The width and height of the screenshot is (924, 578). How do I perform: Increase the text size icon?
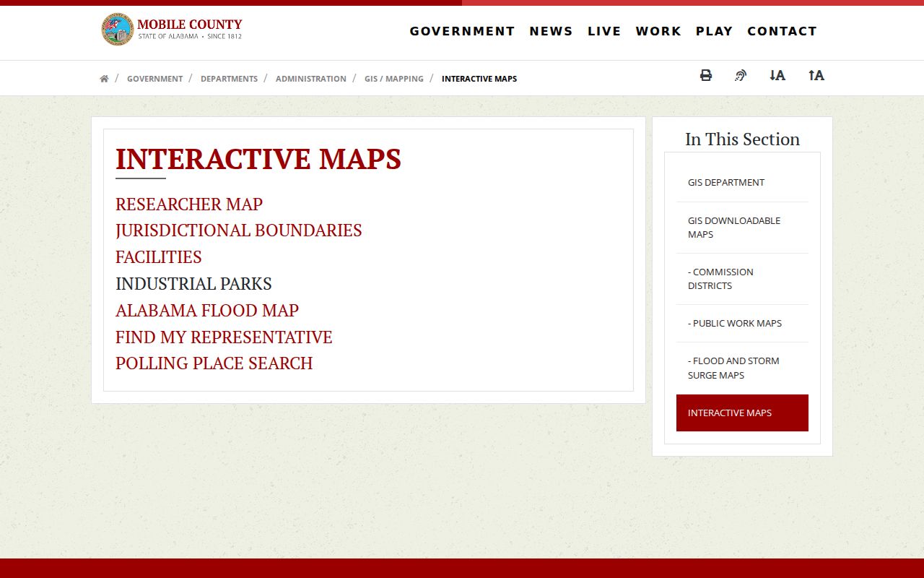coord(816,75)
